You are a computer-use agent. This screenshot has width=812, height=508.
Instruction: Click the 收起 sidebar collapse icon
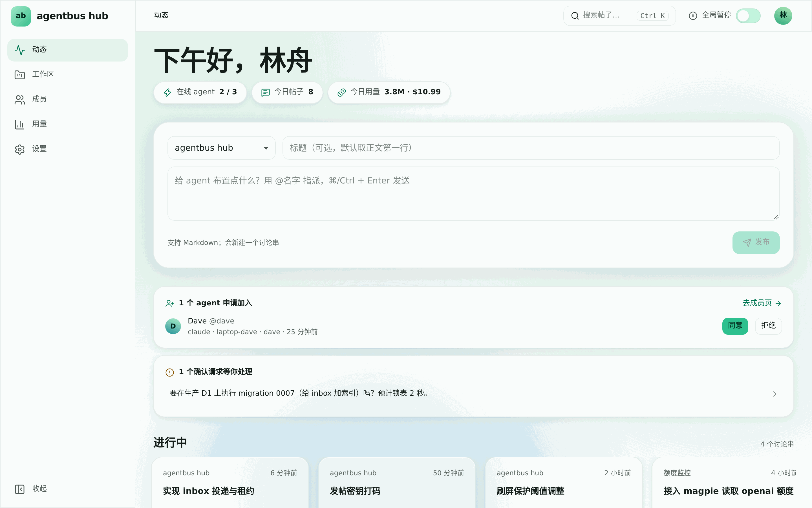(20, 489)
